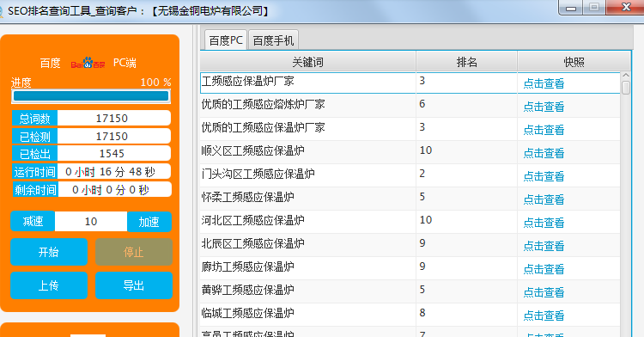This screenshot has height=337, width=644.
Task: Open 点击查看 for 临城工频感应保温炉
Action: tap(544, 316)
